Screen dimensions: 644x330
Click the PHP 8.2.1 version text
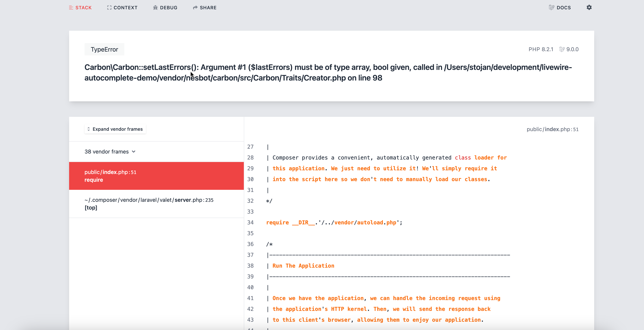(x=541, y=49)
